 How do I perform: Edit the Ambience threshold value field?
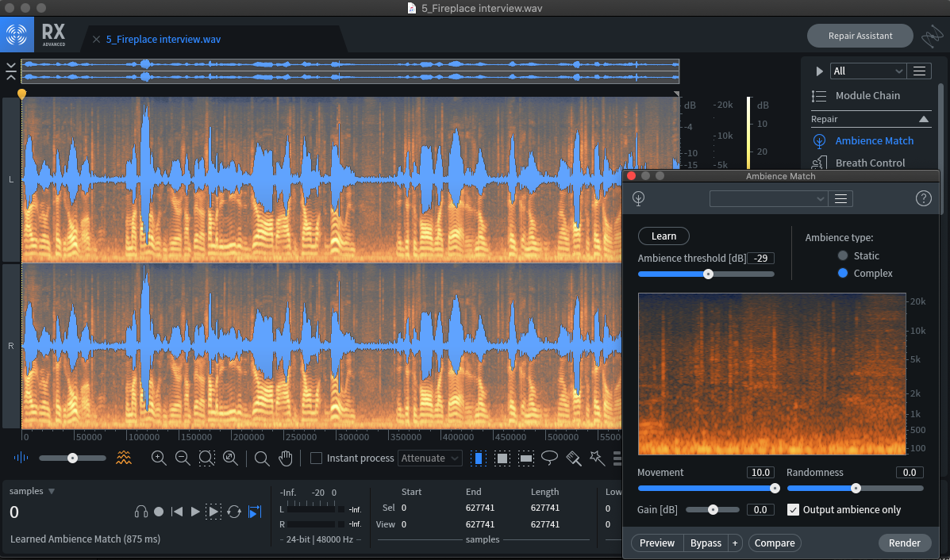[x=761, y=259]
